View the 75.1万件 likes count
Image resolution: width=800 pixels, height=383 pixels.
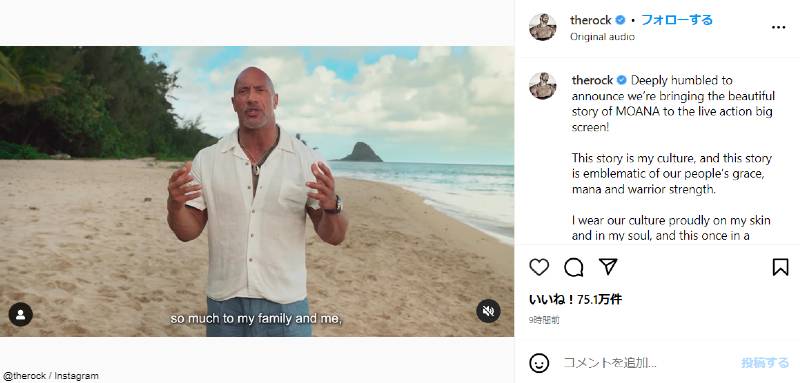[576, 299]
